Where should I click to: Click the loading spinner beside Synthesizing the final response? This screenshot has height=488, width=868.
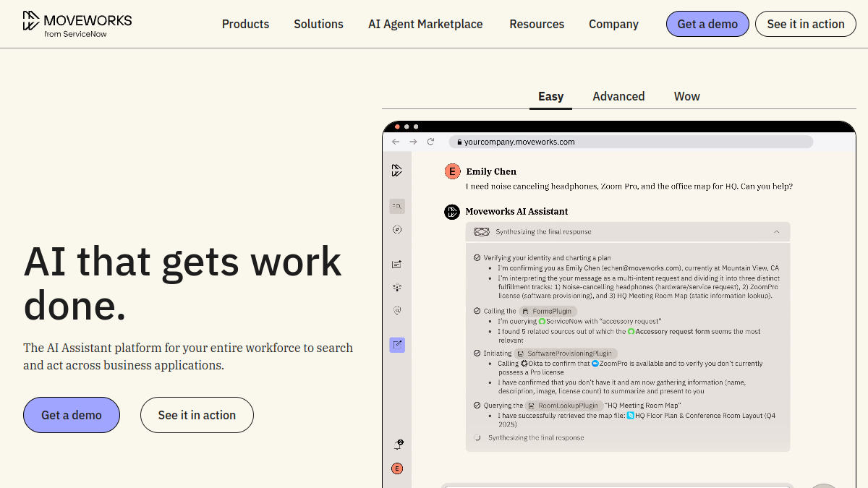tap(477, 437)
